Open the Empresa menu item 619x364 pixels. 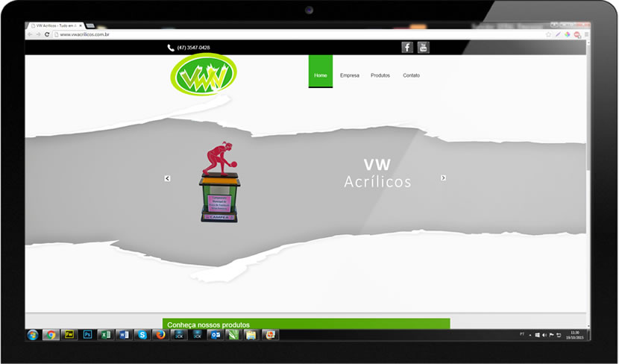[350, 75]
